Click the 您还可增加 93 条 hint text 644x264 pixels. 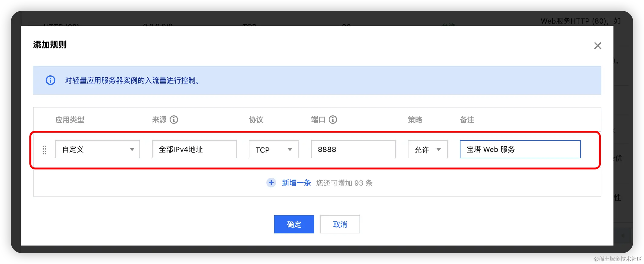344,183
